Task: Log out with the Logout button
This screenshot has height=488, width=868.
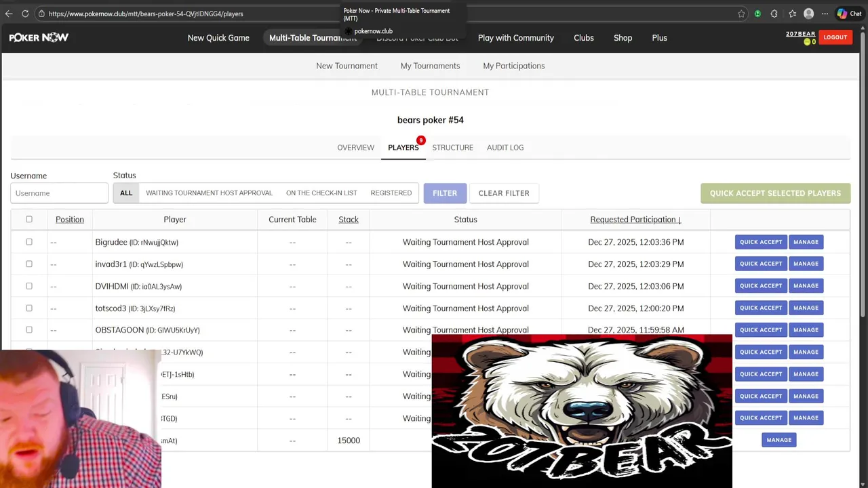Action: click(835, 37)
